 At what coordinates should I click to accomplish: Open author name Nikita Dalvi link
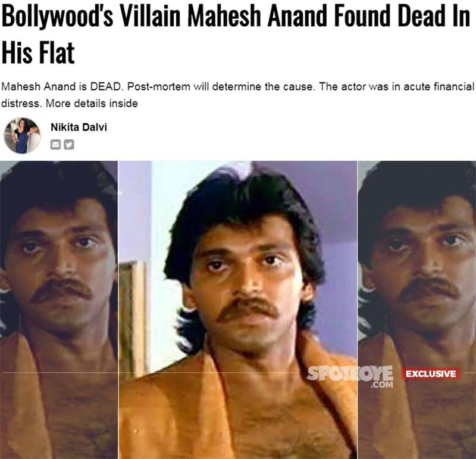(x=79, y=127)
